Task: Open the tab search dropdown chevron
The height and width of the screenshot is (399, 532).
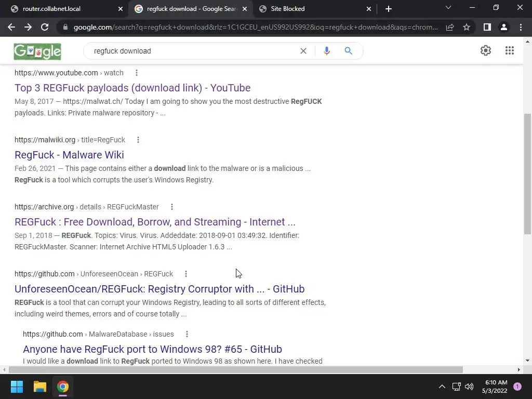Action: click(x=448, y=7)
